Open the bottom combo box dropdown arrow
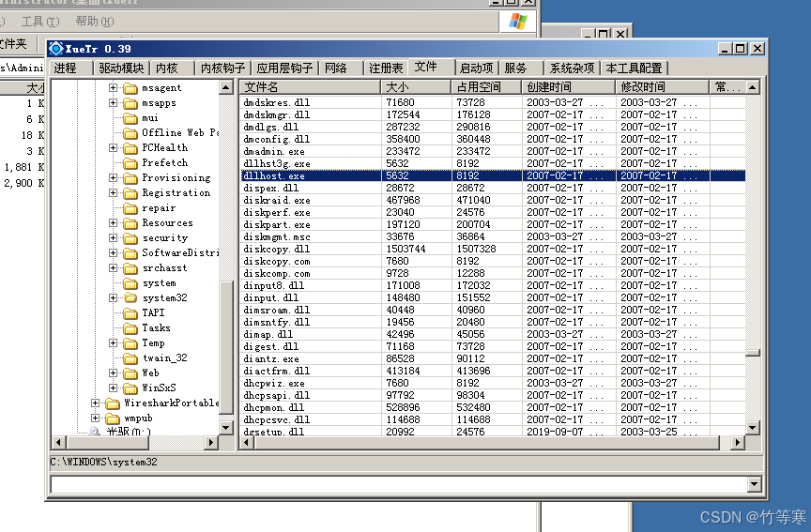Image resolution: width=811 pixels, height=532 pixels. point(754,484)
